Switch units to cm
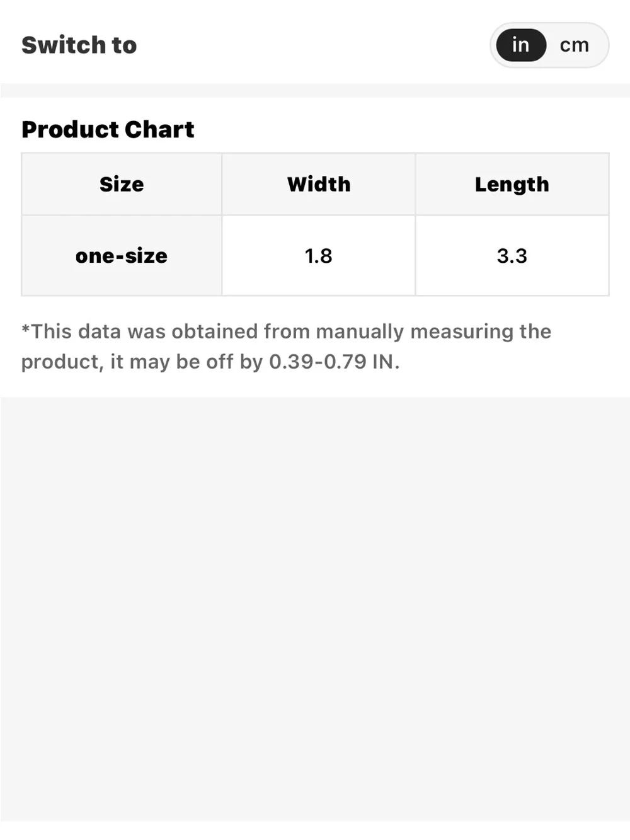 pyautogui.click(x=574, y=45)
